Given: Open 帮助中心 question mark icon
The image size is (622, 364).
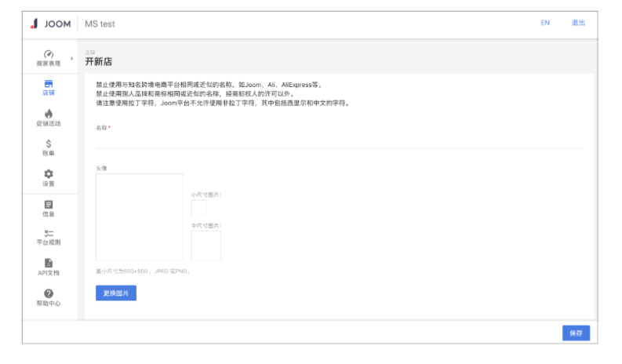Looking at the screenshot, I should (49, 293).
